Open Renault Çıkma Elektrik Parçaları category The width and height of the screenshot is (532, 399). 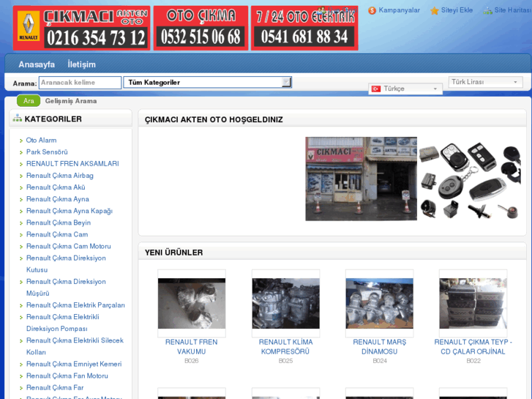point(75,305)
